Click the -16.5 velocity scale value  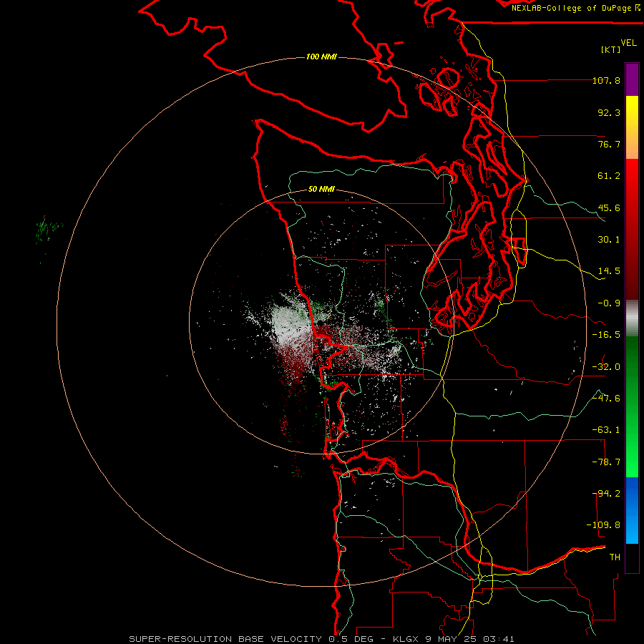(x=606, y=335)
